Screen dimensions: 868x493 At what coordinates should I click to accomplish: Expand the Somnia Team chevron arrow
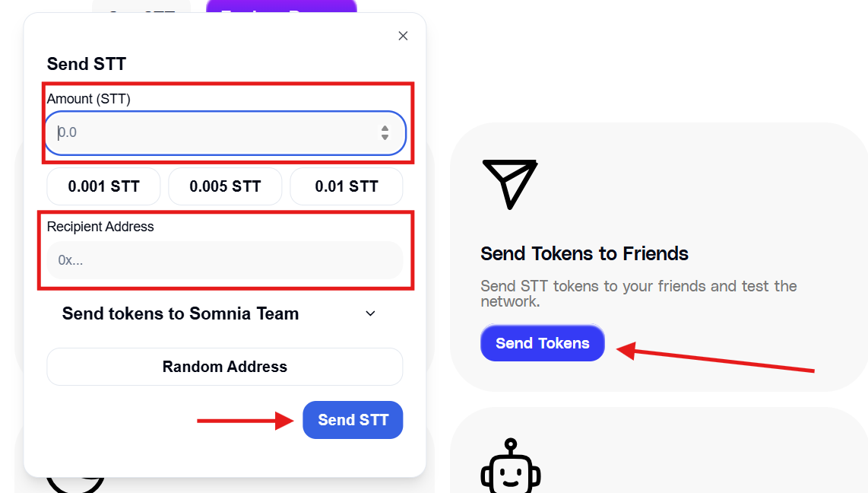pyautogui.click(x=370, y=313)
